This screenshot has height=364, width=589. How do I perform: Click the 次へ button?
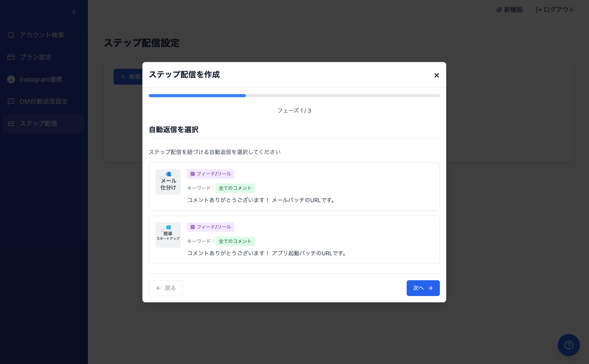tap(423, 288)
